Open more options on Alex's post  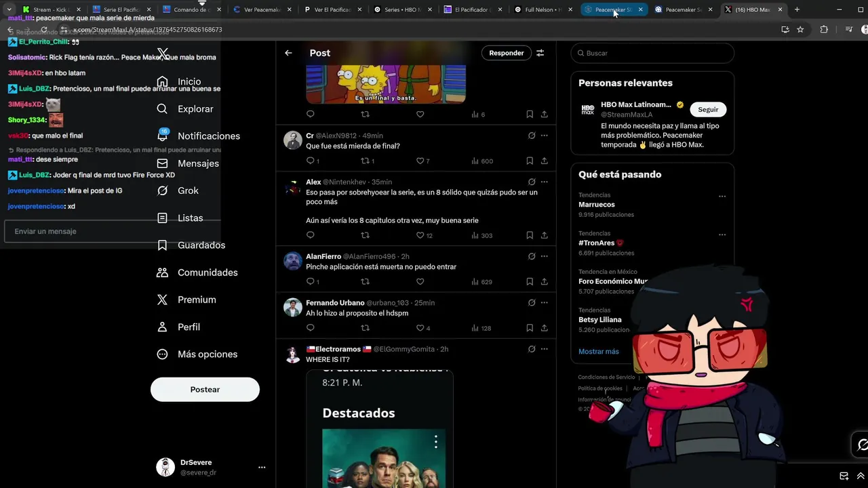(x=544, y=182)
